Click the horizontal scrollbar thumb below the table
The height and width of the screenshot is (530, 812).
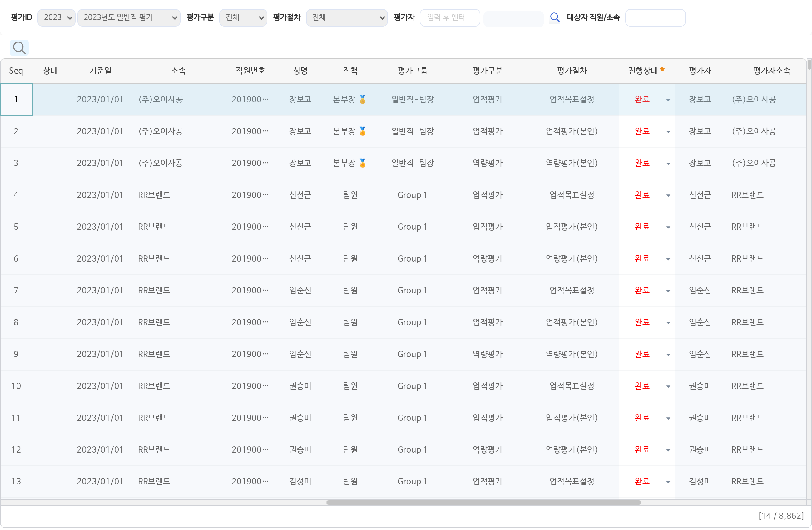[483, 502]
